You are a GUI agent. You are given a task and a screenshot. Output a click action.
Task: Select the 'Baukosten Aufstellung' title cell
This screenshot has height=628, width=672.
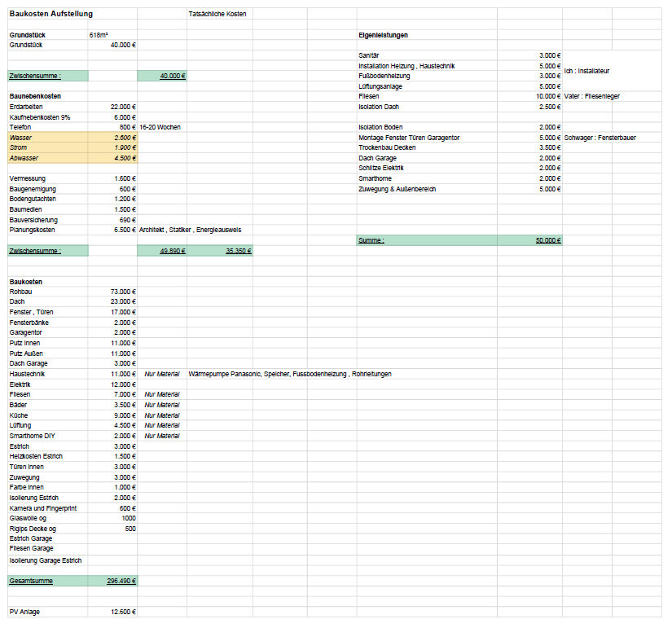pos(51,14)
